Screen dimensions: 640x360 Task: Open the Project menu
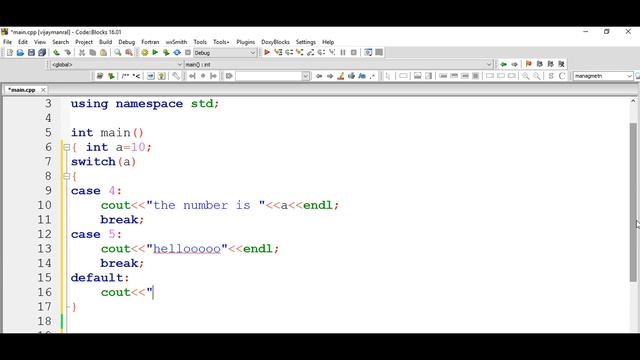click(x=84, y=42)
